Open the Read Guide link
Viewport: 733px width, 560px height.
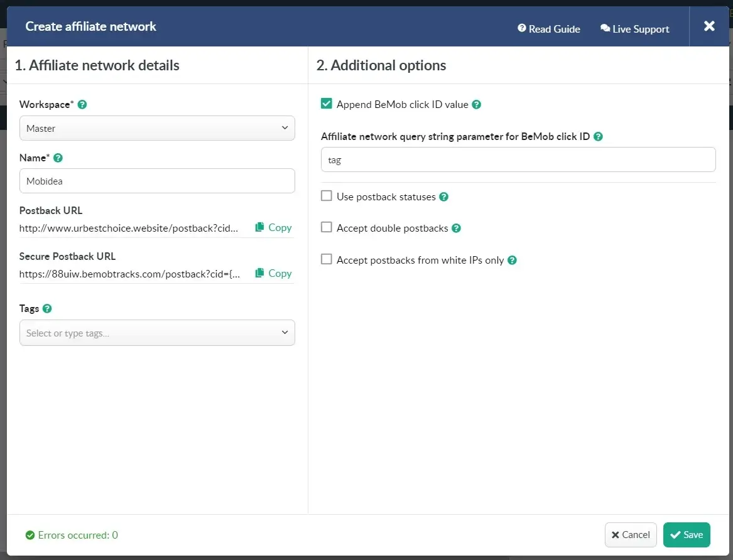pyautogui.click(x=549, y=29)
